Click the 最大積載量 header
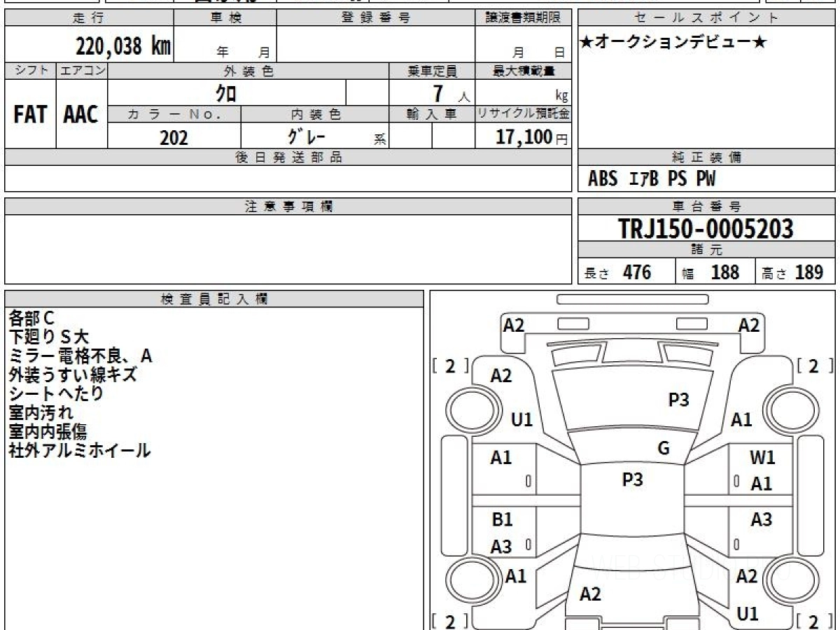The image size is (840, 630). 524,71
